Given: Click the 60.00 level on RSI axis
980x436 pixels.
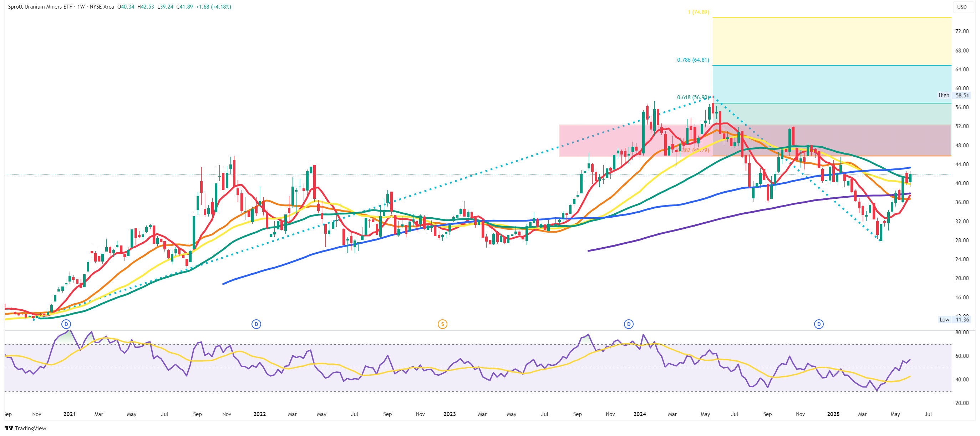Looking at the screenshot, I should pos(961,356).
